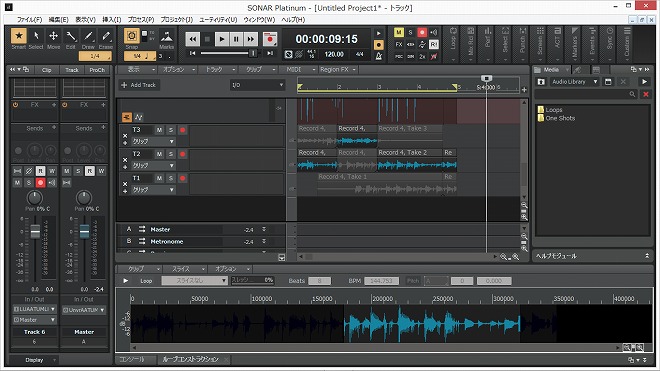
Task: Open ファイル(F) menu
Action: pos(29,19)
